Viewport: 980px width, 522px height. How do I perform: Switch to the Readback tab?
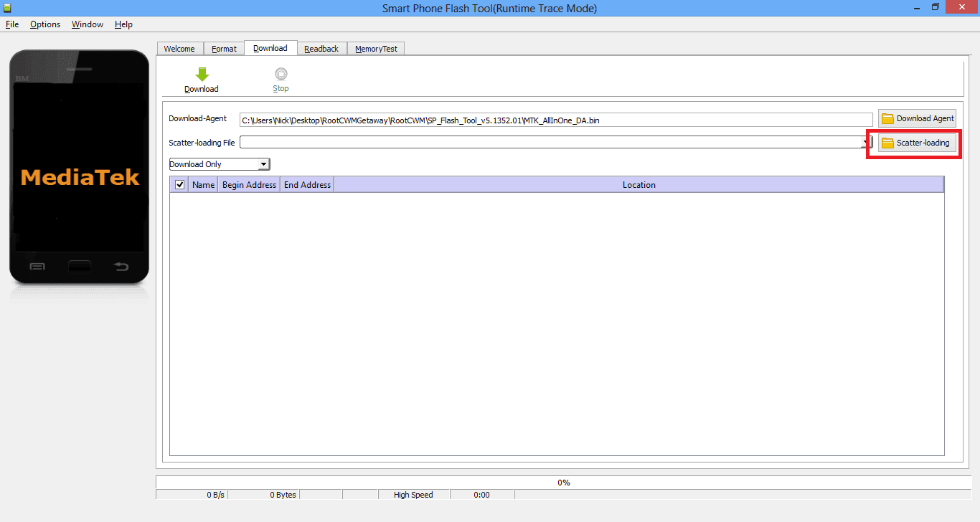tap(321, 49)
